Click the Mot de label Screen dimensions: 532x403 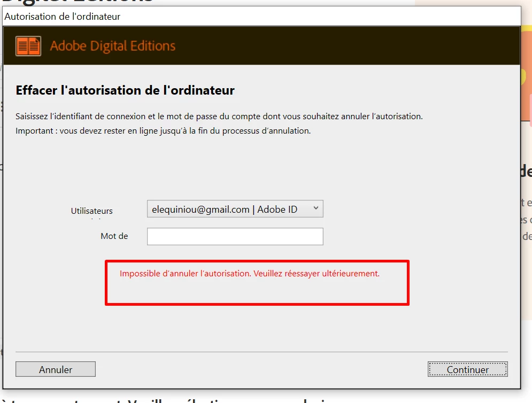coord(114,236)
